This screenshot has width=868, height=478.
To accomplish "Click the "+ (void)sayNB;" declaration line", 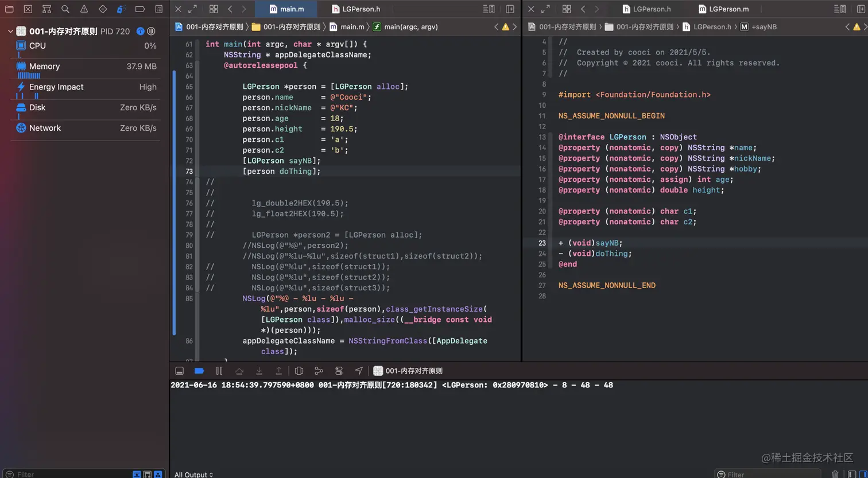I will (x=590, y=243).
